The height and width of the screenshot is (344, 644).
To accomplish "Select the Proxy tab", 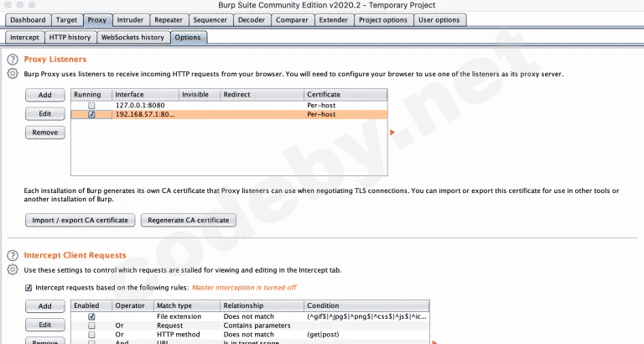I will pyautogui.click(x=97, y=20).
